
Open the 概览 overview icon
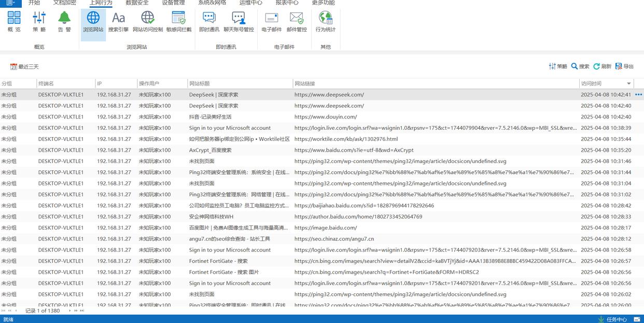pos(15,22)
